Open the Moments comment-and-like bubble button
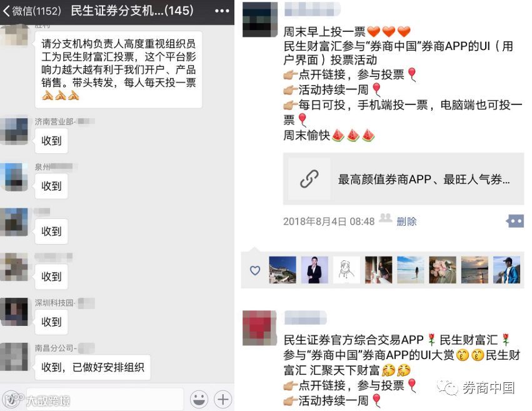This screenshot has width=532, height=411. click(x=515, y=221)
